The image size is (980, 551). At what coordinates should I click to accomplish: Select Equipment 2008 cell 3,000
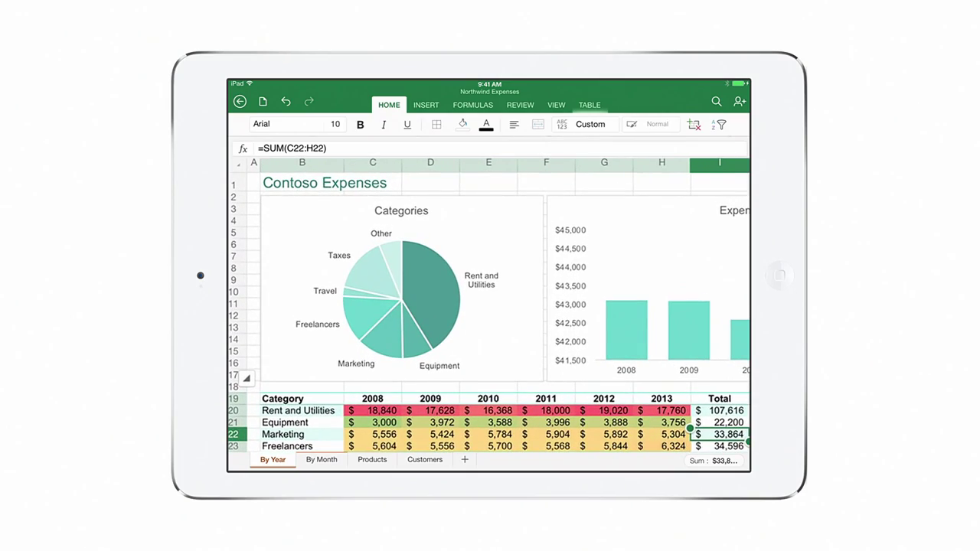(x=373, y=422)
